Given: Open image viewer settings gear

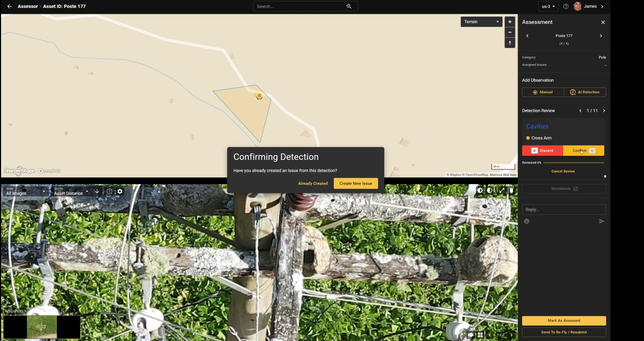Looking at the screenshot, I should [x=120, y=191].
